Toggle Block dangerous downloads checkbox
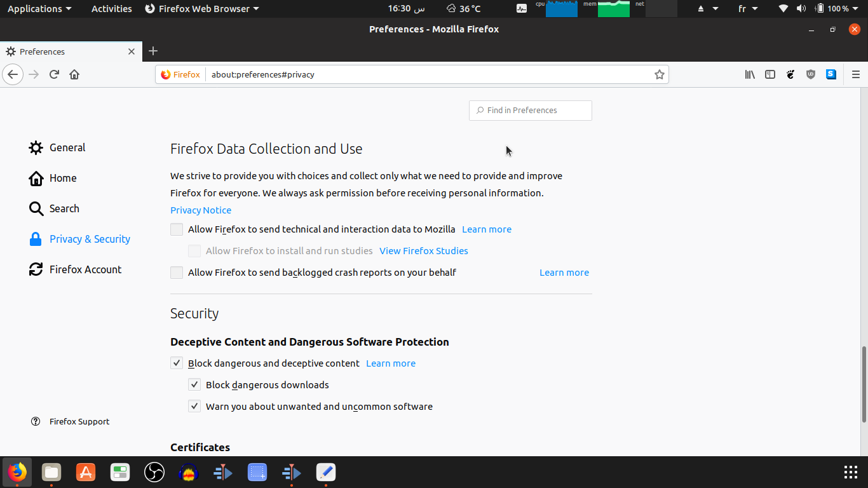868x488 pixels. click(194, 385)
